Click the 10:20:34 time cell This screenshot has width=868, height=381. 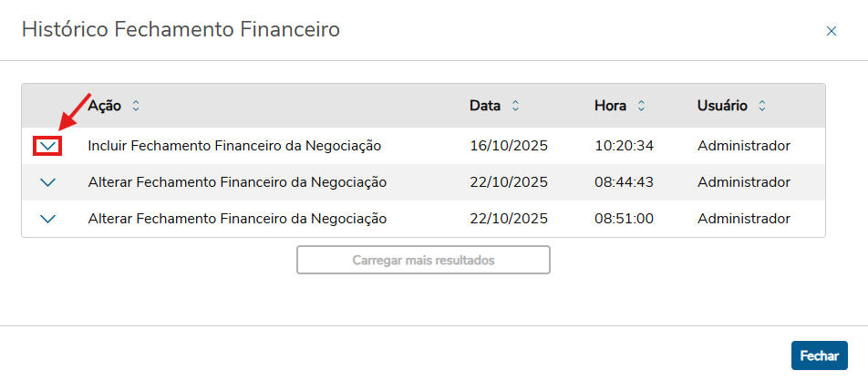click(x=625, y=146)
